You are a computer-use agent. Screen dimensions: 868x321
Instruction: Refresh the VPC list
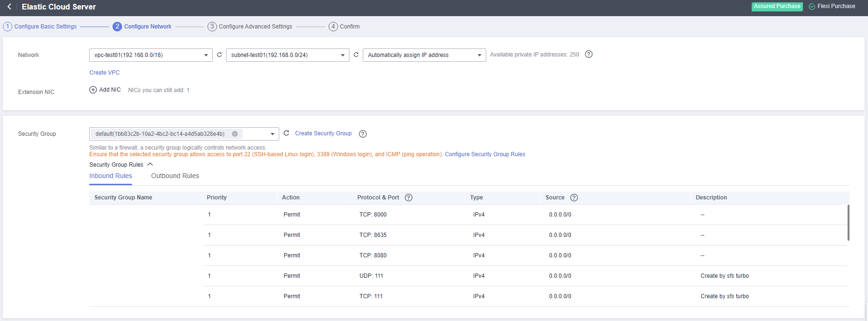pyautogui.click(x=219, y=55)
